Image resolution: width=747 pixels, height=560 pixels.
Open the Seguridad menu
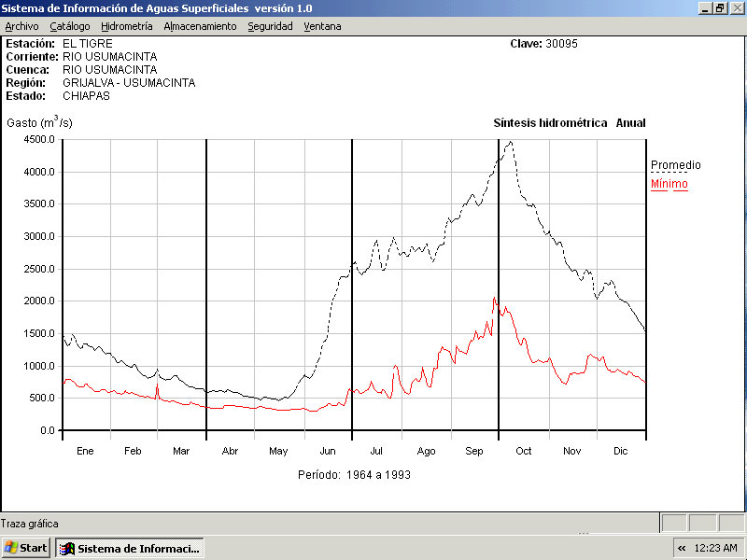[x=270, y=26]
